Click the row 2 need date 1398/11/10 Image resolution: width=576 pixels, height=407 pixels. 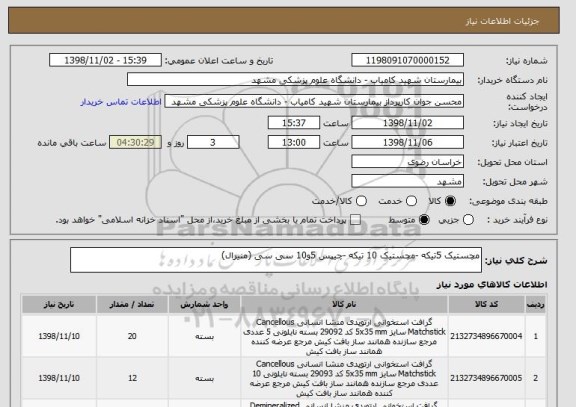[x=59, y=378]
